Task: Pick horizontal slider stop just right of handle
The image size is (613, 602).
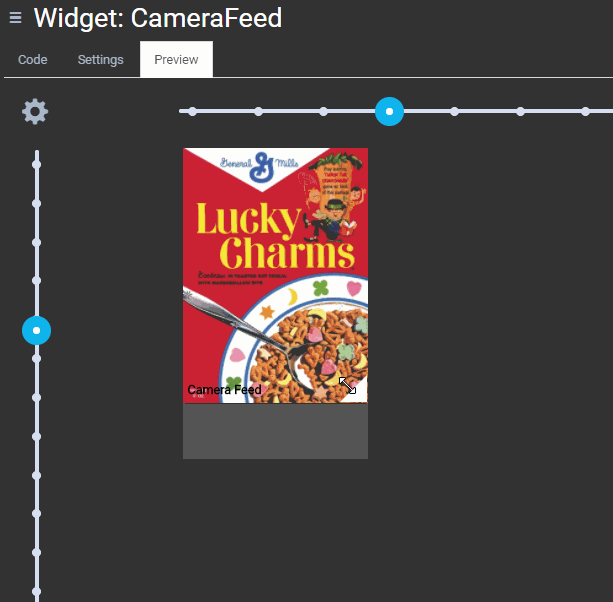Action: point(454,111)
